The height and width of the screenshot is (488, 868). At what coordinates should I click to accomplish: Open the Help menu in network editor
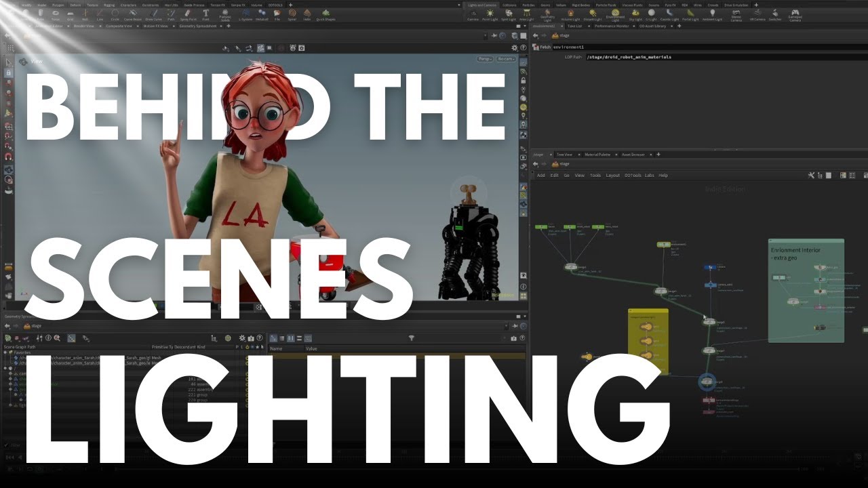[x=663, y=176]
